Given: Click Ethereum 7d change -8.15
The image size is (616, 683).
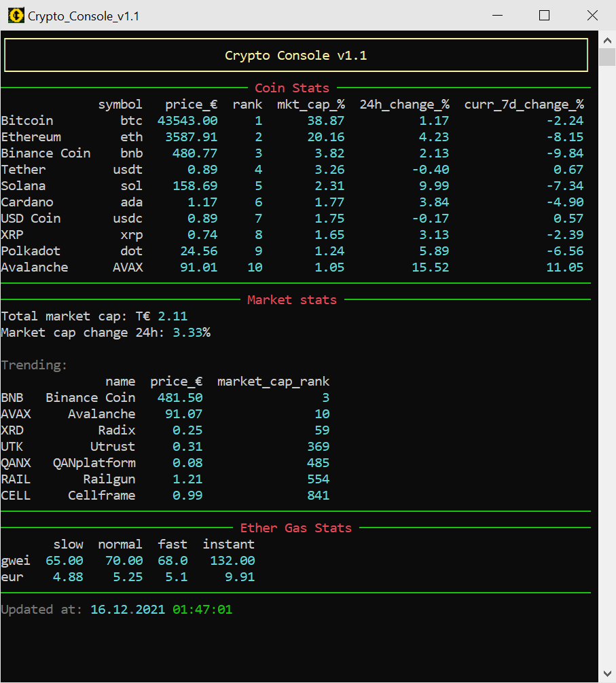Looking at the screenshot, I should point(565,137).
